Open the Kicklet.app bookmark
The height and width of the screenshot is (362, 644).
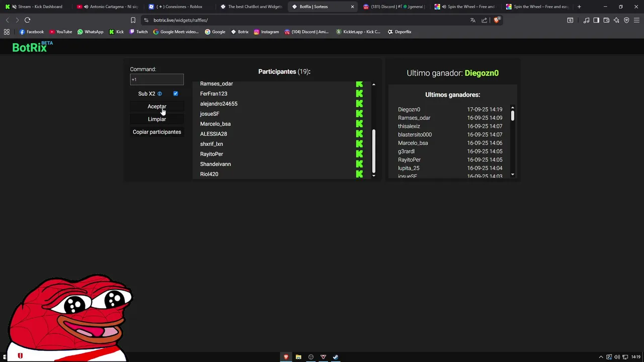point(358,32)
